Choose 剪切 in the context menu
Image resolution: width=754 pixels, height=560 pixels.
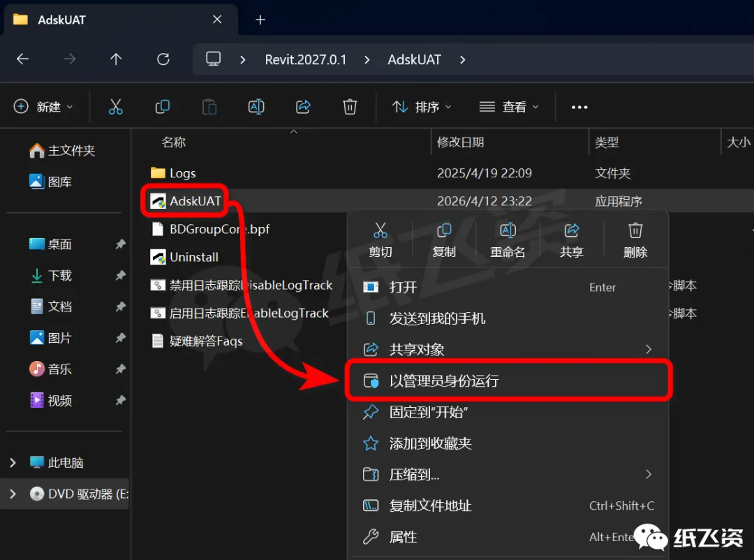[x=380, y=240]
